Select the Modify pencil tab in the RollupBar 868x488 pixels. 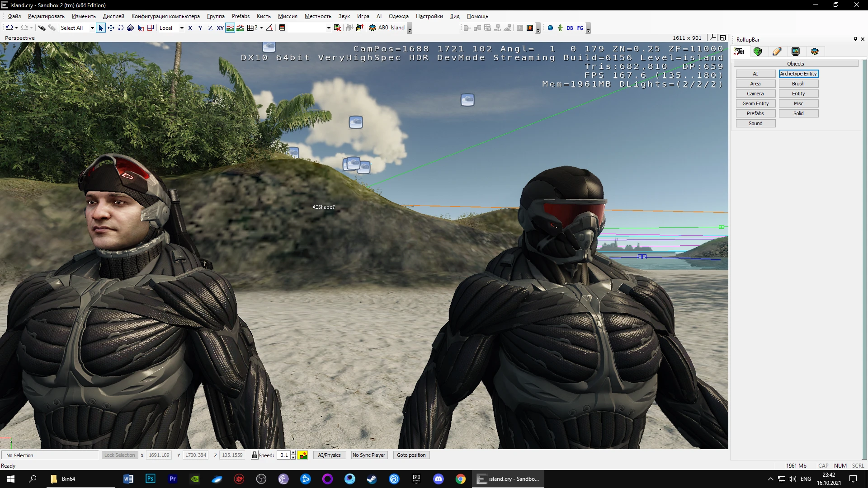click(778, 52)
